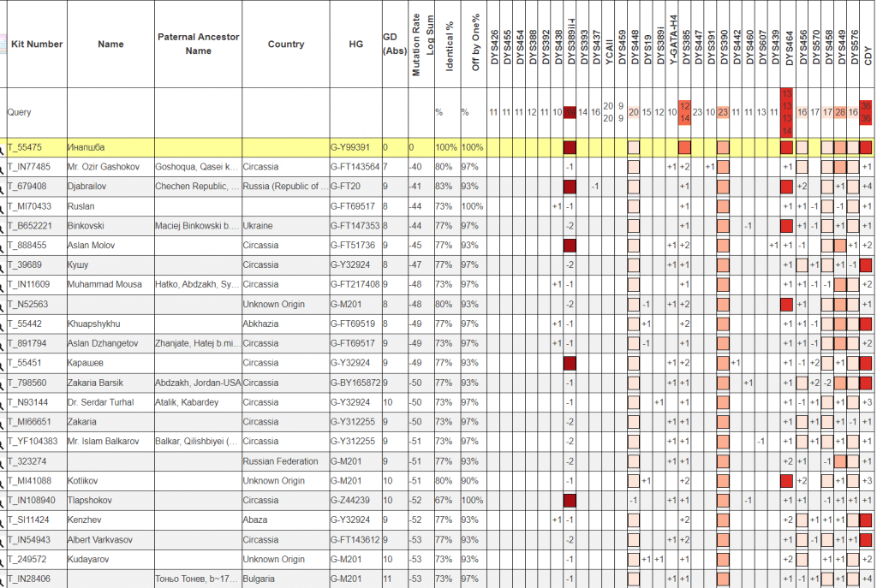Select the GD (Abs) column header
Viewport: 877px width, 588px height.
click(x=390, y=44)
